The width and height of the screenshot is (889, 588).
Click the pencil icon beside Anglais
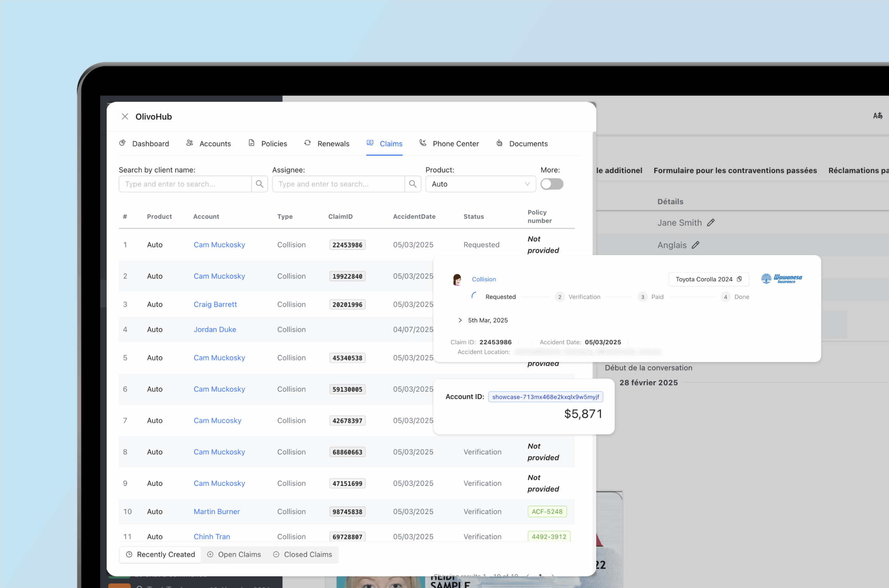[696, 245]
